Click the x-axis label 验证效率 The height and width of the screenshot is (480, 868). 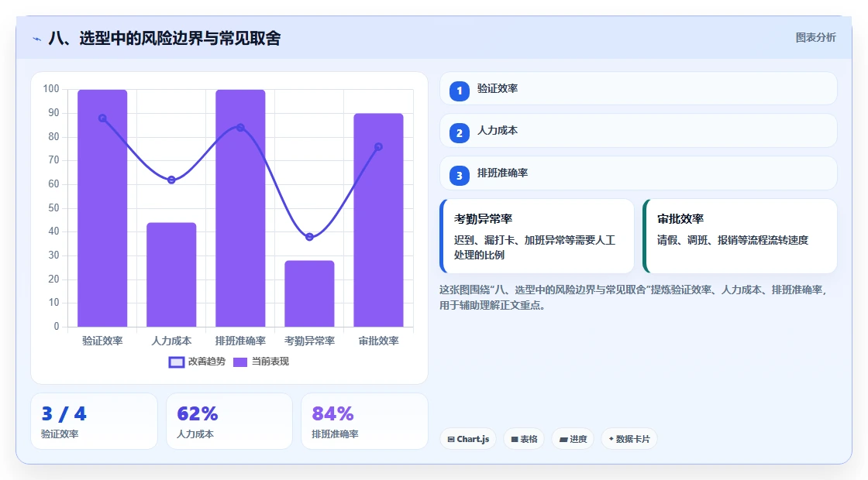click(x=102, y=341)
